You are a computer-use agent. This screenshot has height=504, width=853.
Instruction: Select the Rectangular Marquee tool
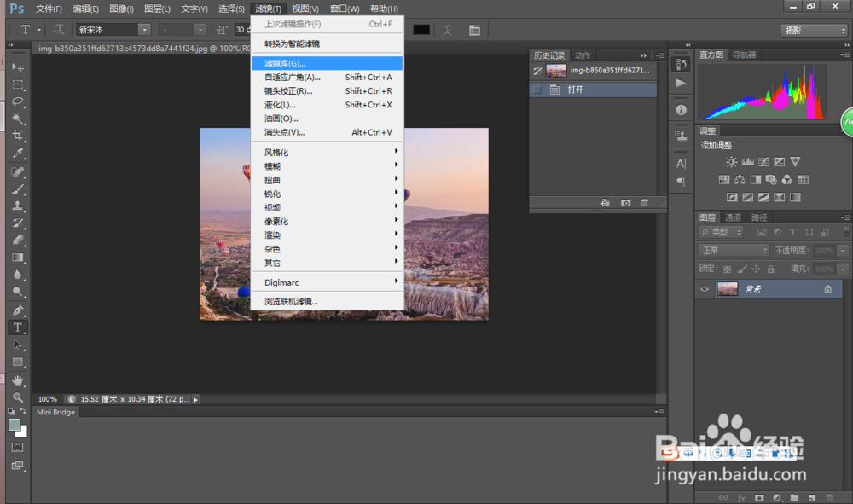click(17, 84)
